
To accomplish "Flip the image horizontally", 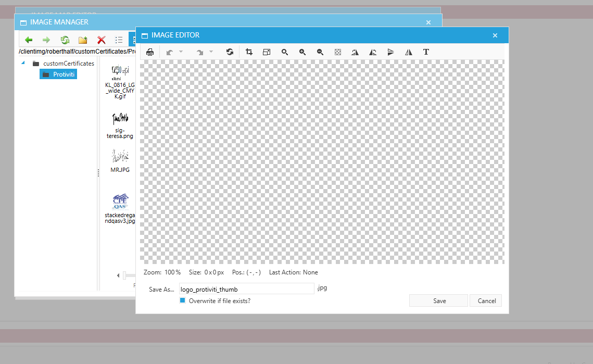I will 409,52.
